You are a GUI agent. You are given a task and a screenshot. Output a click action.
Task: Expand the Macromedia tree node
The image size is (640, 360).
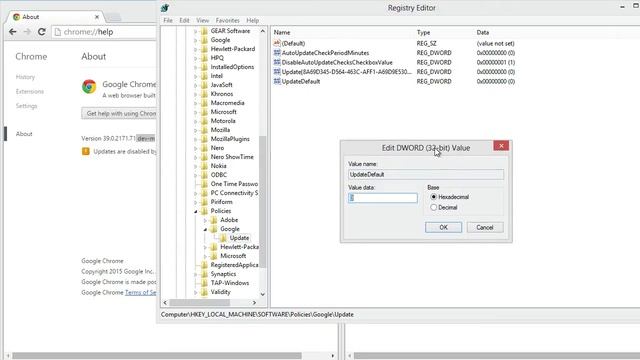pyautogui.click(x=196, y=103)
